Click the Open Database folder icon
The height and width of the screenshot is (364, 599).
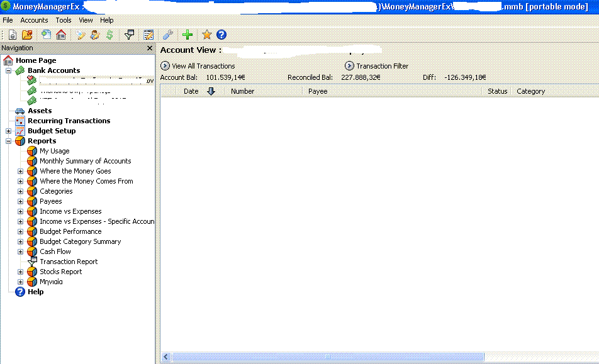(27, 35)
